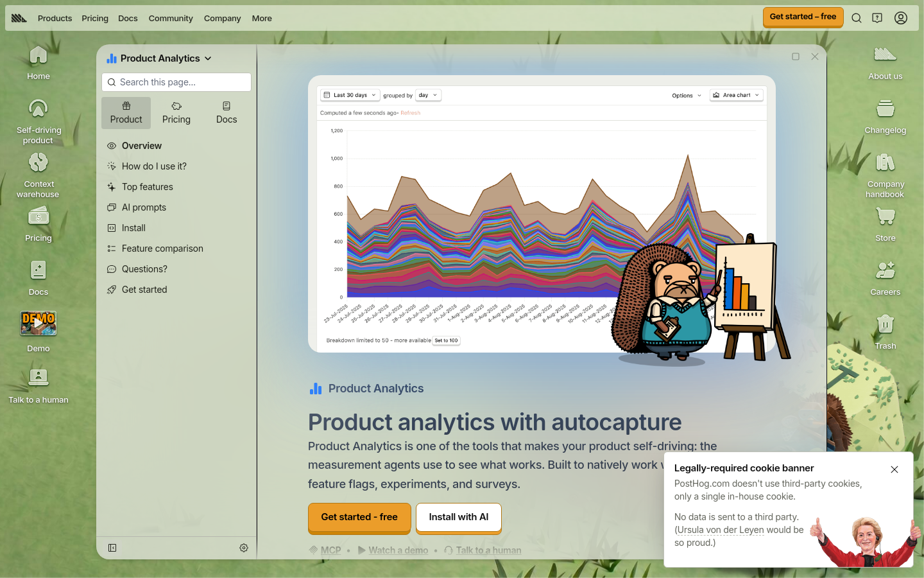Open the Self-driving product desktop icon
Viewport: 924px width, 578px height.
38,121
